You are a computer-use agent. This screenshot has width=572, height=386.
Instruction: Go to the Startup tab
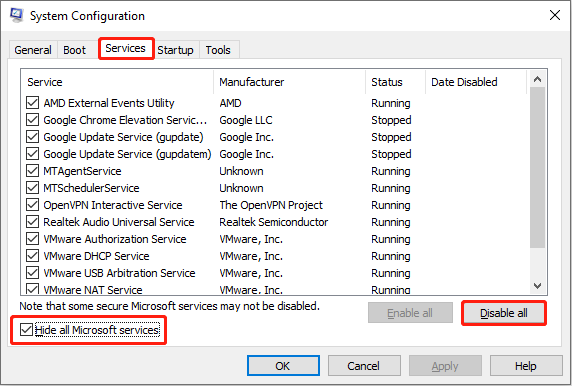tap(175, 50)
